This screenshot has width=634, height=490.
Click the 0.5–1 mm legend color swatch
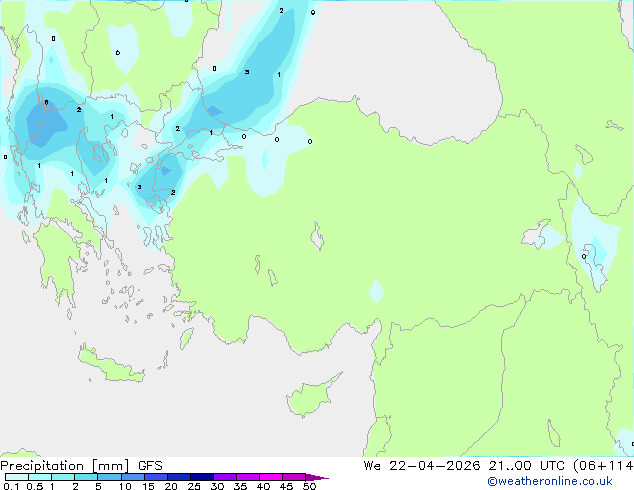pyautogui.click(x=40, y=477)
